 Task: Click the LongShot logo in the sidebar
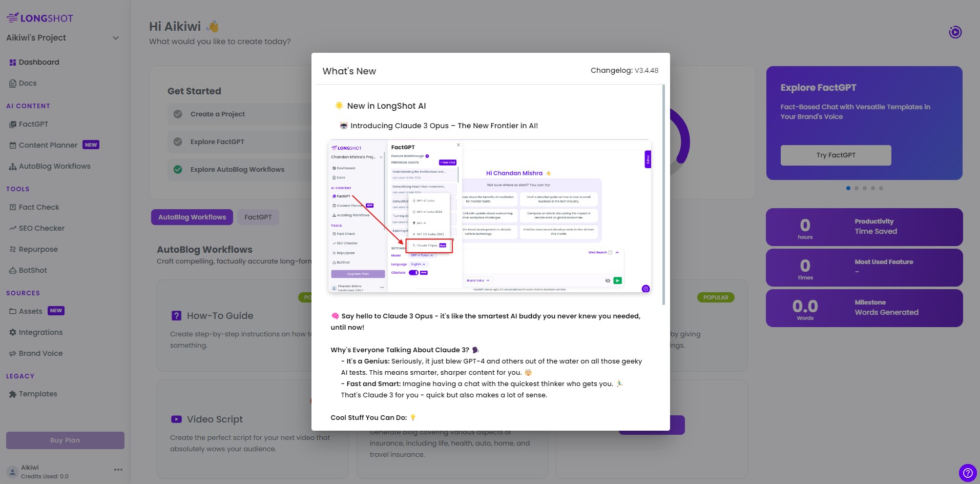pyautogui.click(x=40, y=18)
